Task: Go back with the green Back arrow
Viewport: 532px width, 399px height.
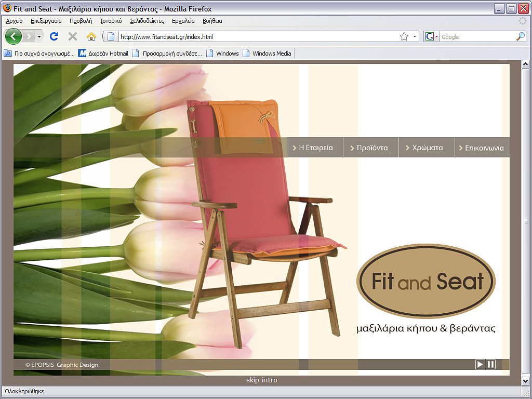Action: 14,37
